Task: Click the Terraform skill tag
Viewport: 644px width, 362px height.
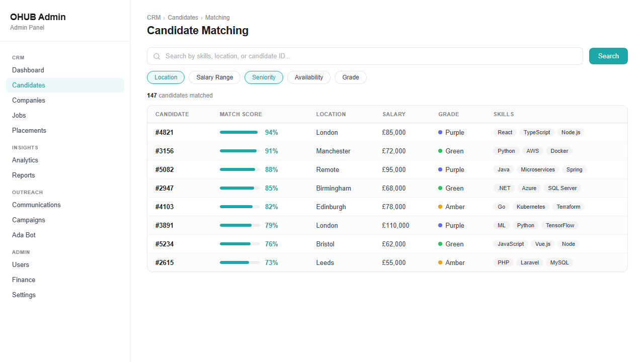Action: coord(569,207)
